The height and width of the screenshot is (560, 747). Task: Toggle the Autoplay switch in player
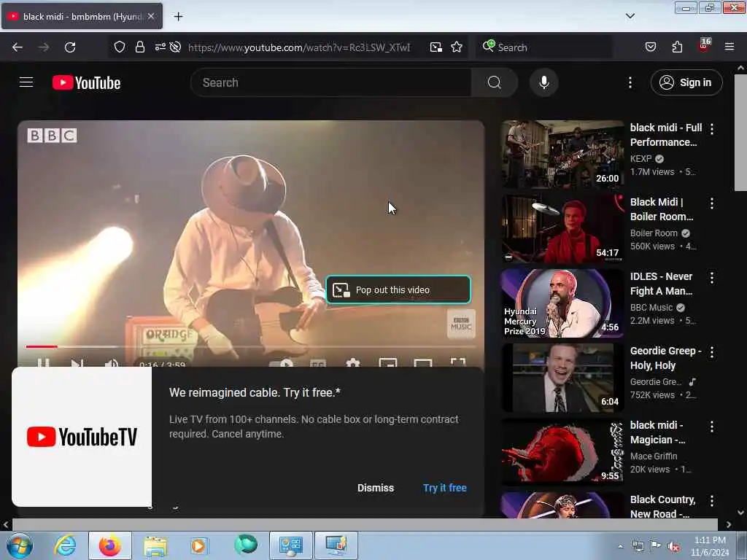click(x=281, y=364)
